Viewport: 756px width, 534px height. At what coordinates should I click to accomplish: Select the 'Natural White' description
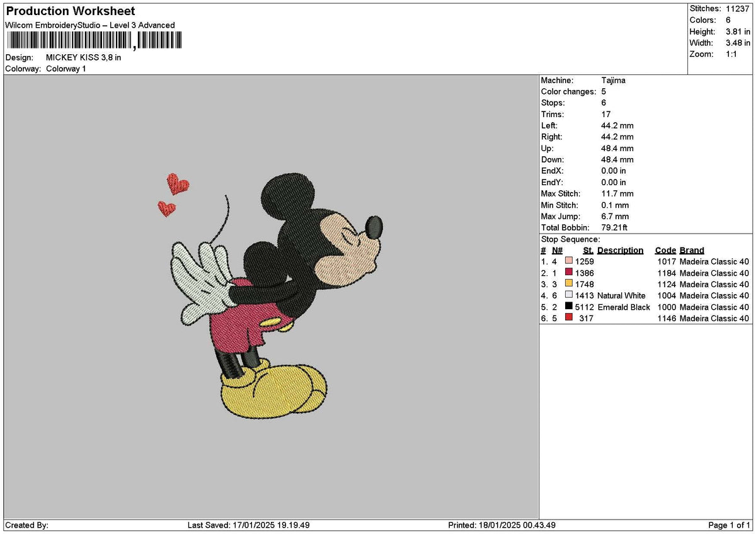tap(621, 295)
